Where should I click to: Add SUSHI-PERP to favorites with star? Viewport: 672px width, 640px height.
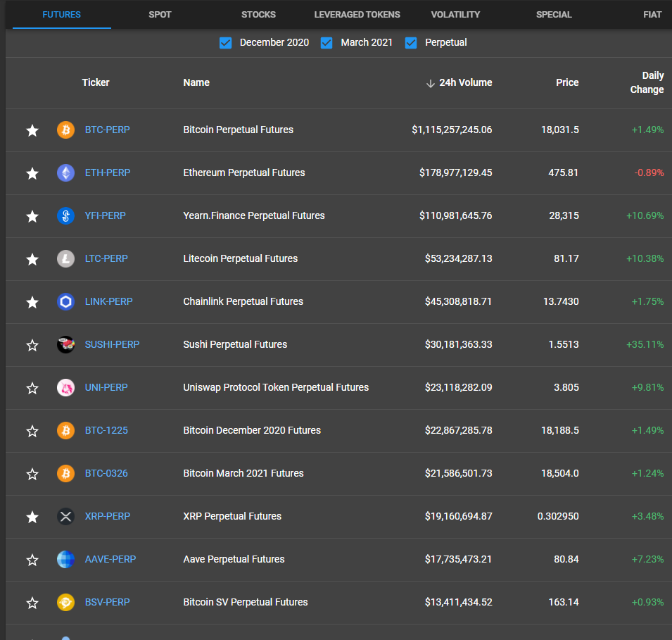[32, 345]
